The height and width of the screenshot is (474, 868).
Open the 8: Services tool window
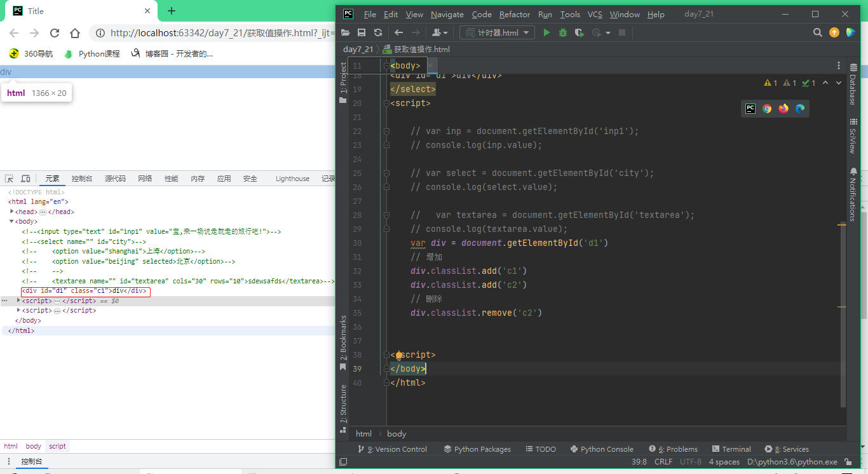coord(787,449)
